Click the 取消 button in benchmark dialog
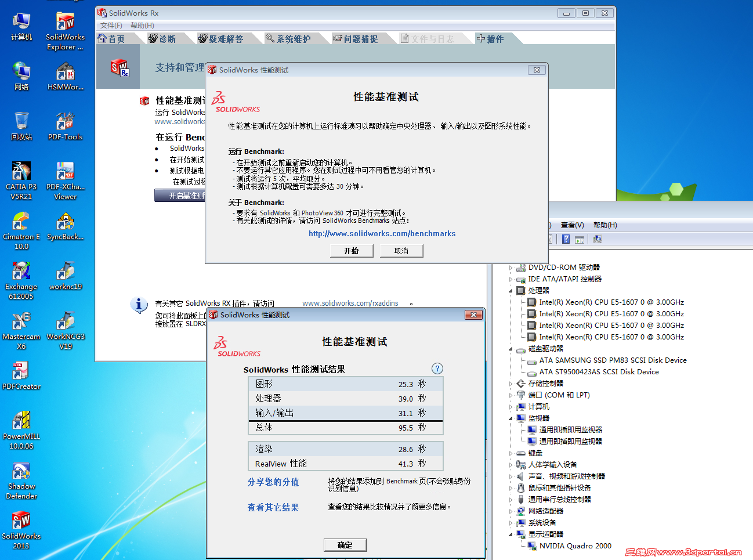The width and height of the screenshot is (753, 560). [x=401, y=251]
